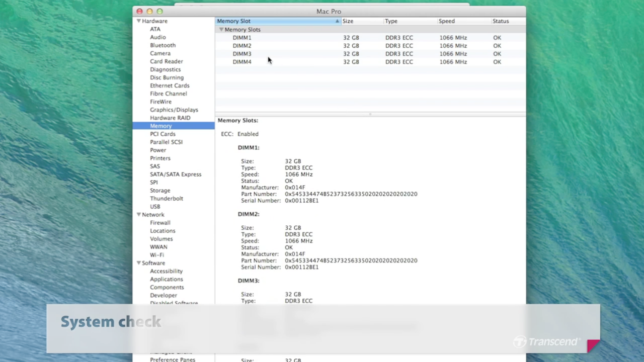The width and height of the screenshot is (644, 362).
Task: View Storage information
Action: 160,190
